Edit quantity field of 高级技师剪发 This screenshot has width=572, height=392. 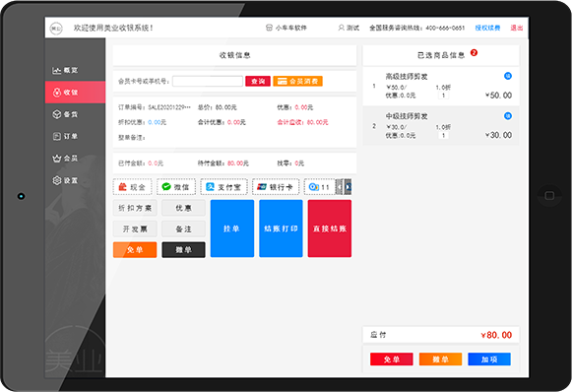[443, 96]
